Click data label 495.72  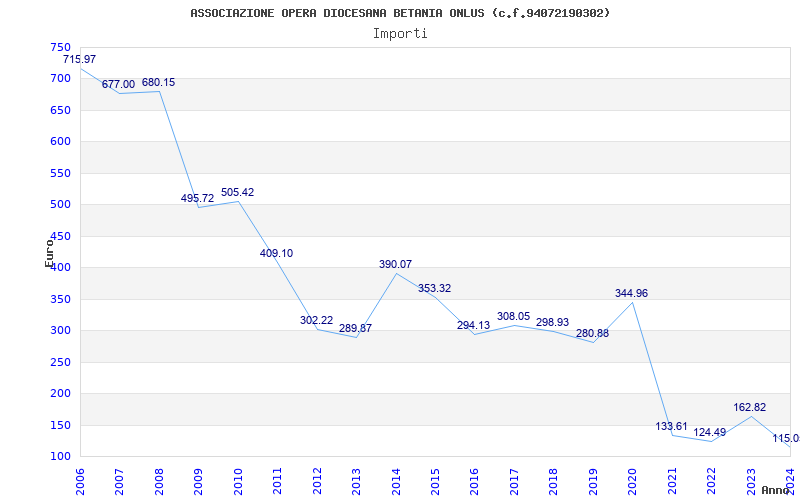pos(197,198)
